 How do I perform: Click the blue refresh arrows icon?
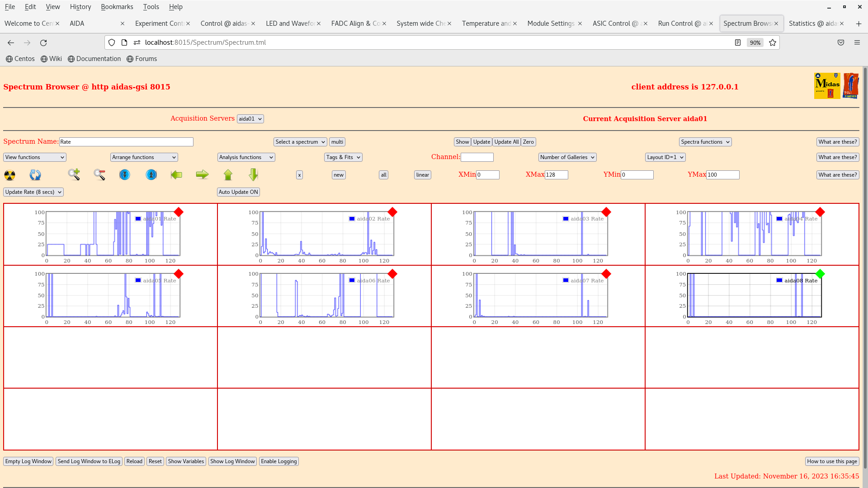35,175
